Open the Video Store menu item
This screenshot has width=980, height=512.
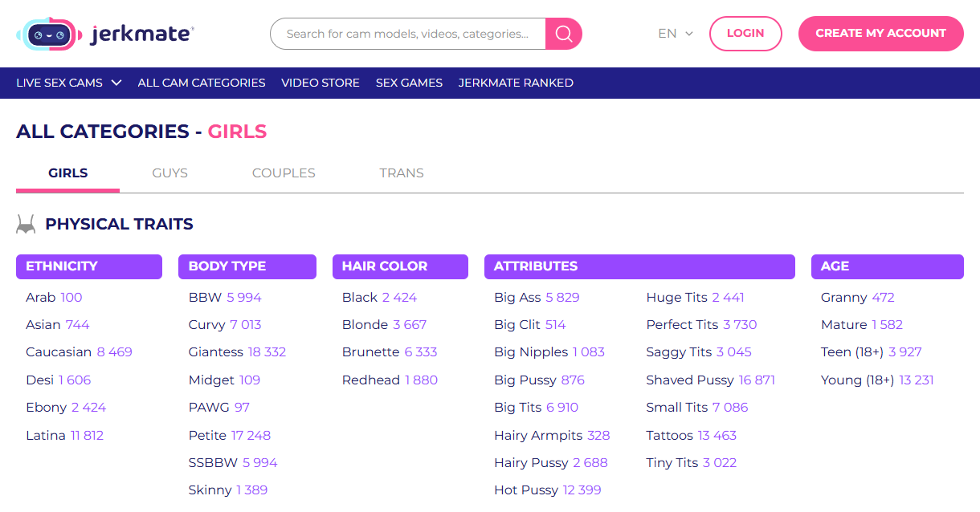coord(320,83)
